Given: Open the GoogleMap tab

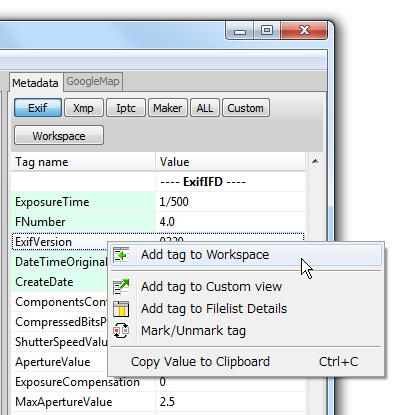Looking at the screenshot, I should [93, 81].
